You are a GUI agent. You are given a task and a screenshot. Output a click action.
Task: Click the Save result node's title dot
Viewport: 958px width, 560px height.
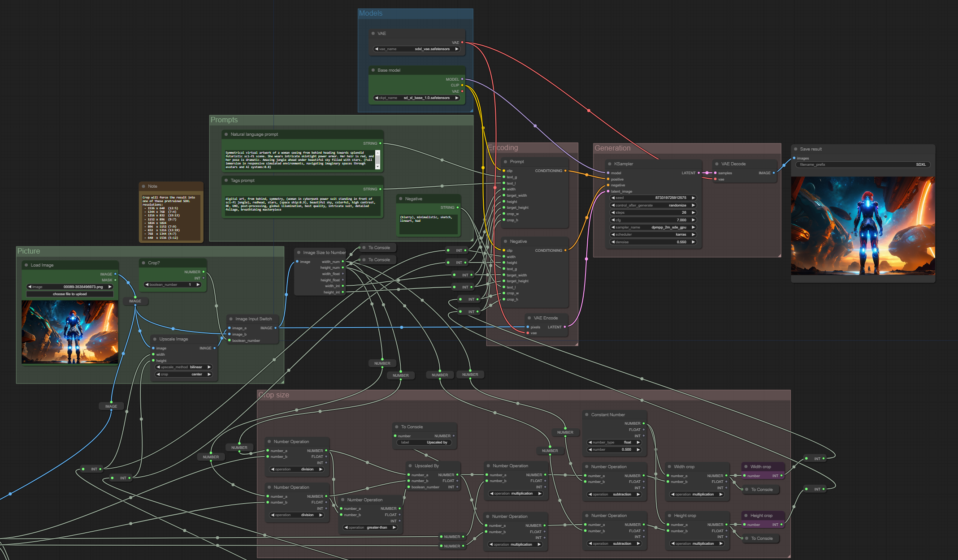coord(796,149)
